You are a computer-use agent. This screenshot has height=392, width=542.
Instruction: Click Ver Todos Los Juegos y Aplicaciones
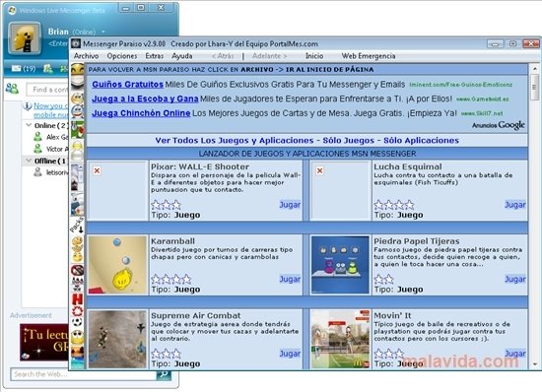[235, 141]
